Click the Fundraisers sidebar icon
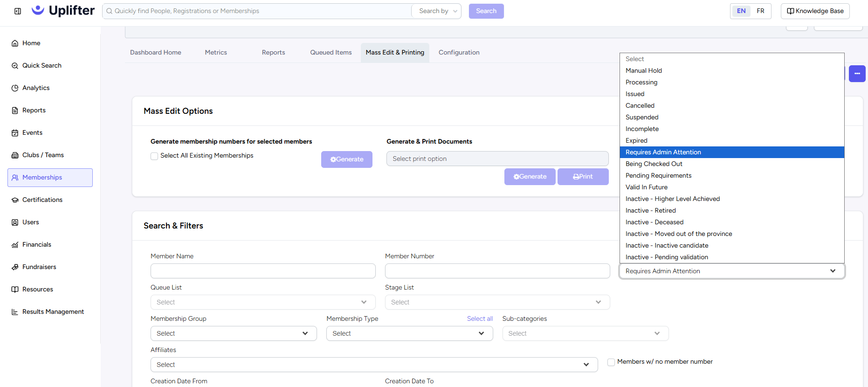Screen dimensions: 868x387 (x=15, y=267)
